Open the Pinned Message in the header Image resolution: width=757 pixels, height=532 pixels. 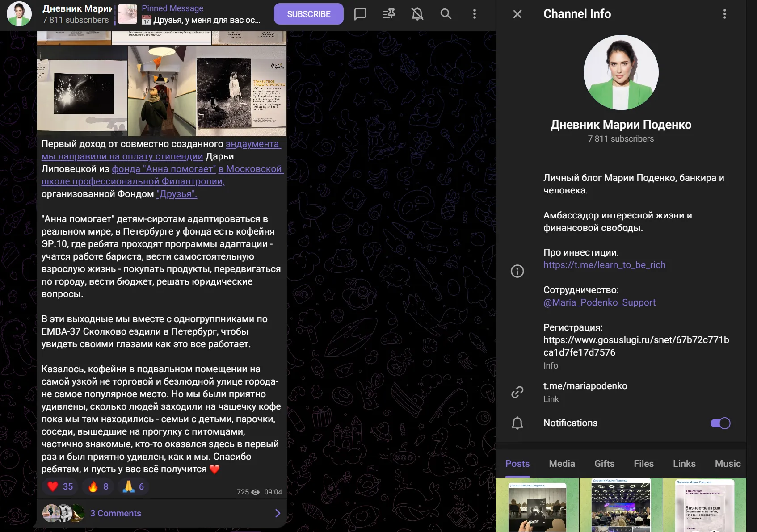(x=189, y=14)
